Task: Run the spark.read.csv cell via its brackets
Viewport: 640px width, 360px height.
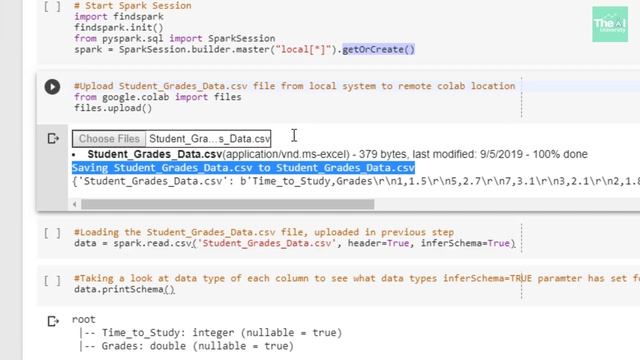Action: coord(52,233)
